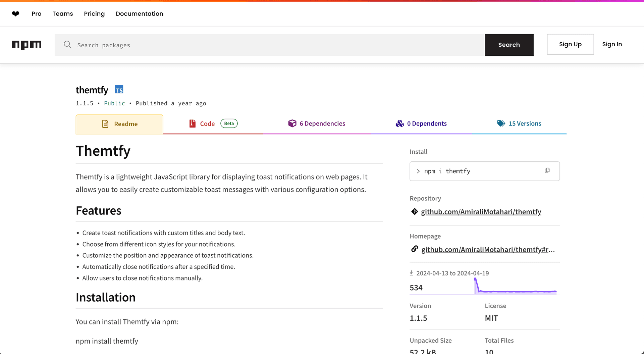
Task: View the 6 Dependencies tab
Action: coord(317,124)
